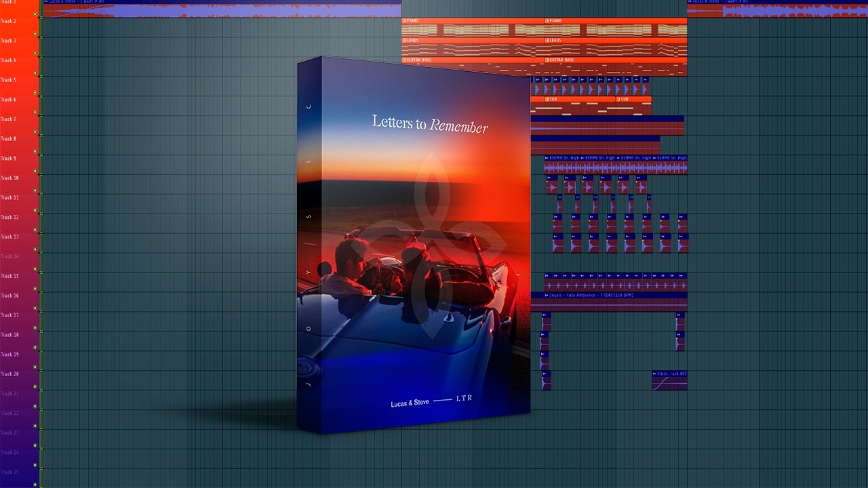Select the dimmed Track 22 header label

tap(9, 413)
